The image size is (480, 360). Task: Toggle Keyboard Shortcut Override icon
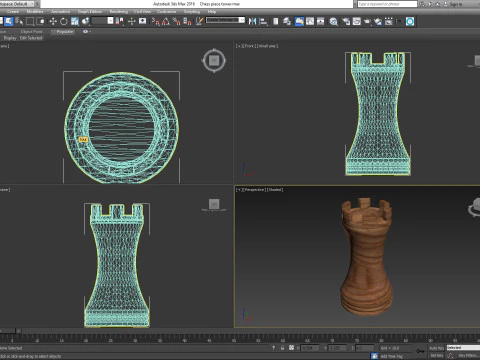(142, 21)
